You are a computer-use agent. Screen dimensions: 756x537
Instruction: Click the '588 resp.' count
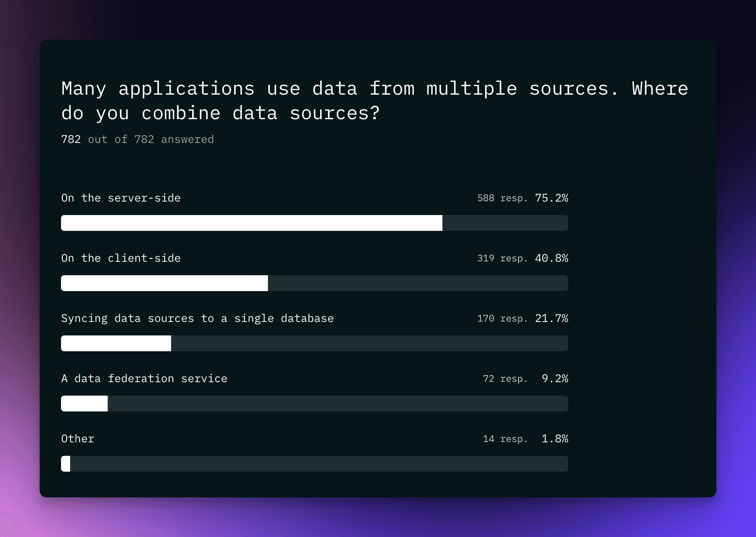[x=502, y=198]
